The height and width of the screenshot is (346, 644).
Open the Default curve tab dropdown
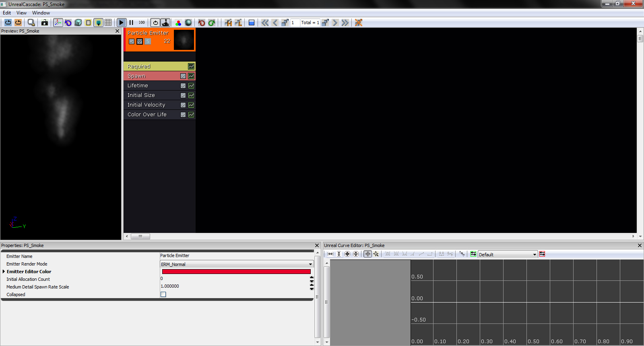535,254
